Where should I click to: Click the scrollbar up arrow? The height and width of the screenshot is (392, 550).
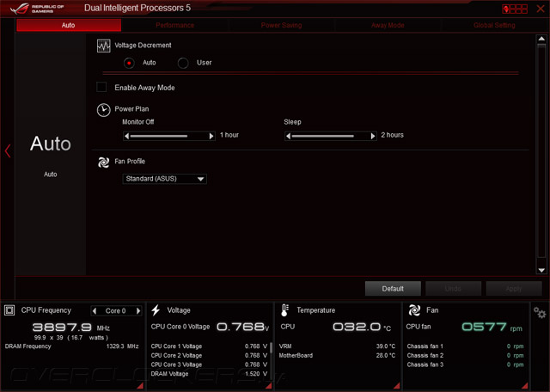coord(541,39)
